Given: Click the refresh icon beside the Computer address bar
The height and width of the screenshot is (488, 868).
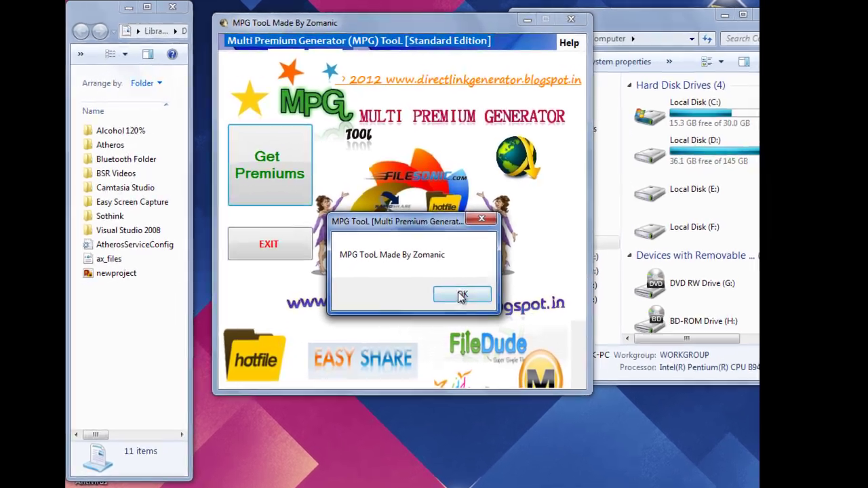Looking at the screenshot, I should [x=707, y=39].
